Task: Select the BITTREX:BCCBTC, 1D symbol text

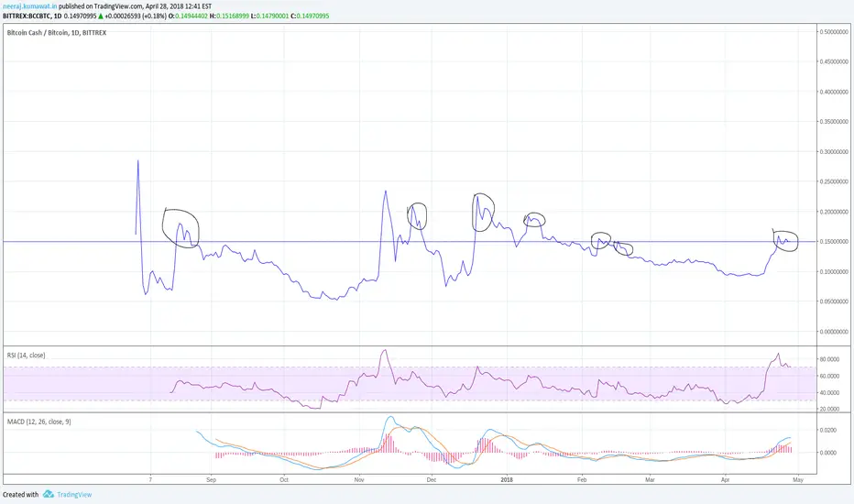Action: (32, 16)
